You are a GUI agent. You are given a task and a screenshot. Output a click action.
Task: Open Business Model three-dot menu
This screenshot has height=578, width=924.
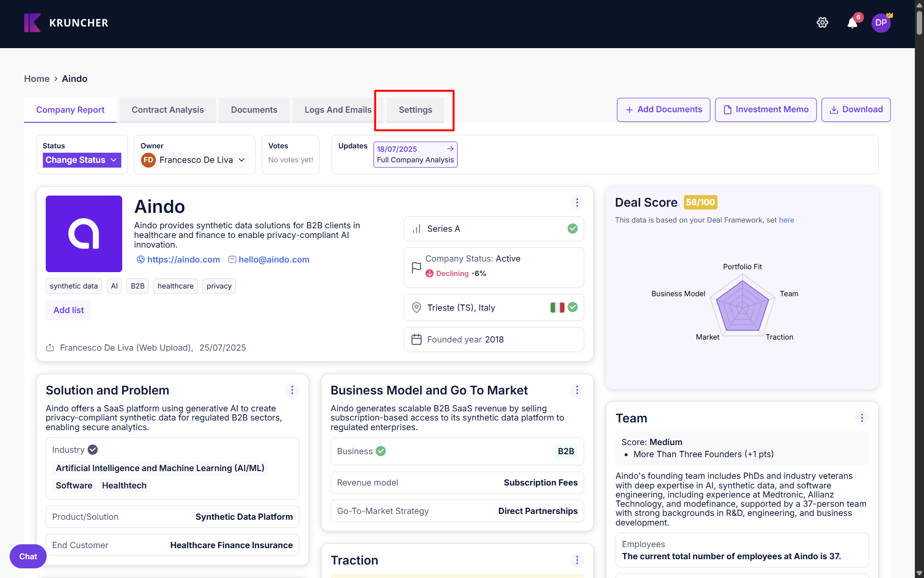[577, 390]
